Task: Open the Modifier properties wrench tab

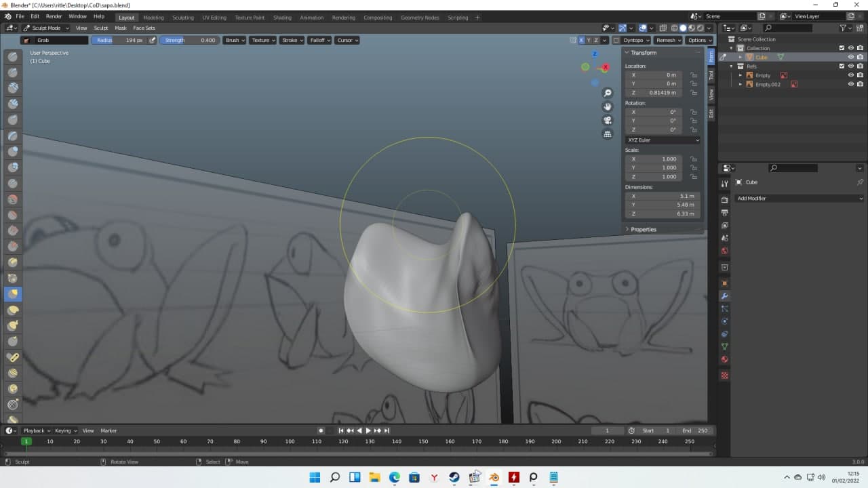Action: (x=724, y=296)
